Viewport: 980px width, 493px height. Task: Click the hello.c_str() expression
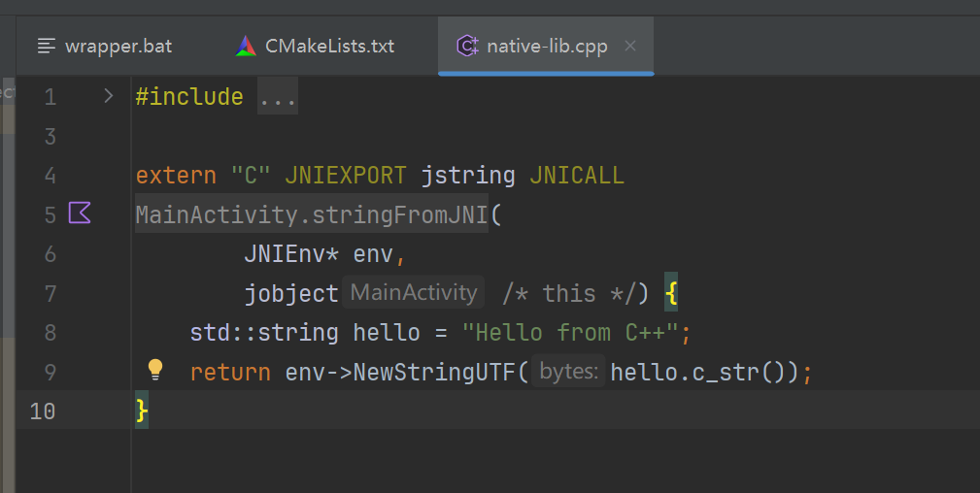pos(697,373)
